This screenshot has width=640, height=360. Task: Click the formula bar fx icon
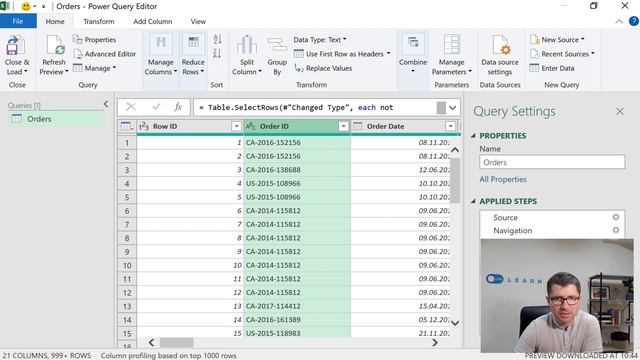click(178, 107)
